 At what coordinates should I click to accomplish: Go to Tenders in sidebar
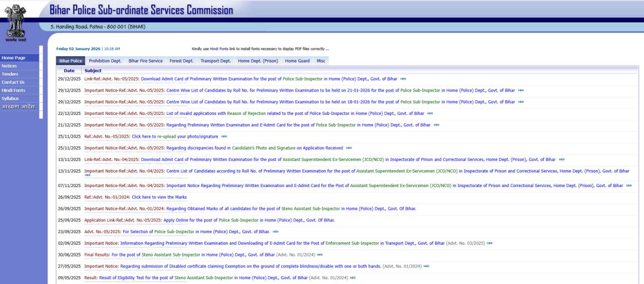(x=10, y=74)
